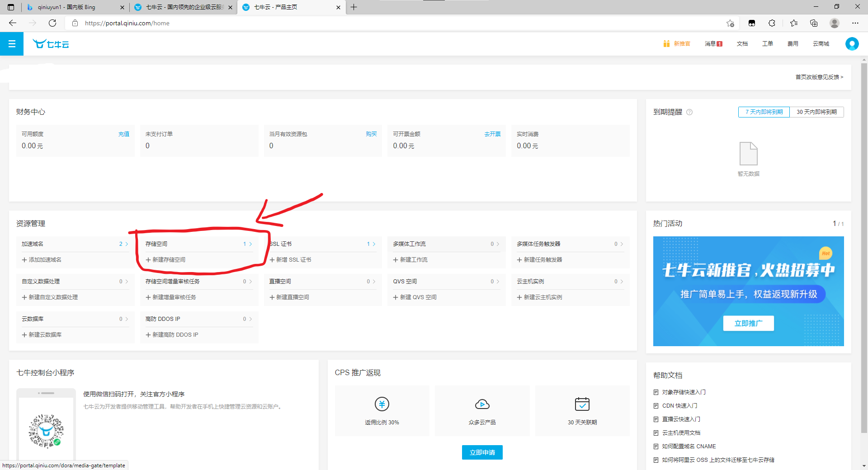868x470 pixels.
Task: Open the 费用 billing menu
Action: pos(793,44)
